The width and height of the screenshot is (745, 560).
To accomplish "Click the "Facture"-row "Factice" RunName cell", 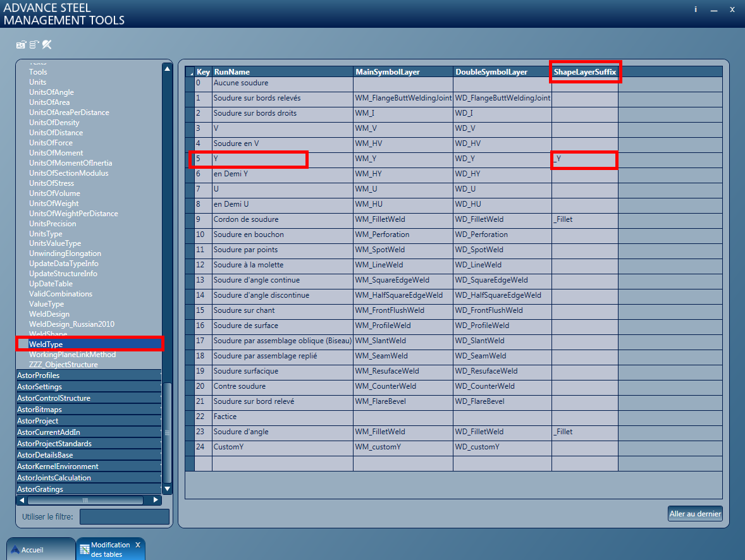I will (282, 417).
